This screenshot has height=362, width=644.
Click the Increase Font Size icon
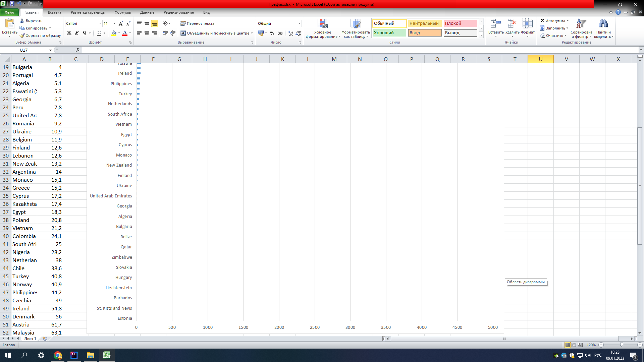(121, 23)
